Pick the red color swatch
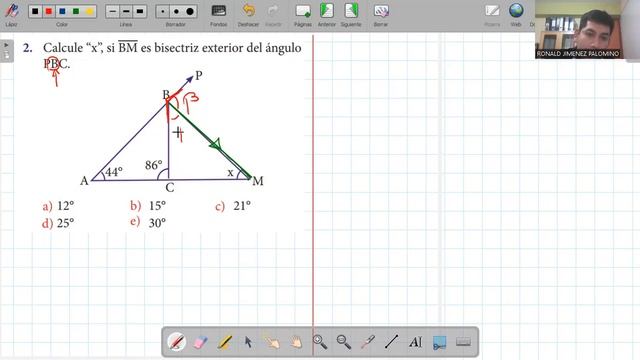The image size is (640, 360). [x=49, y=11]
